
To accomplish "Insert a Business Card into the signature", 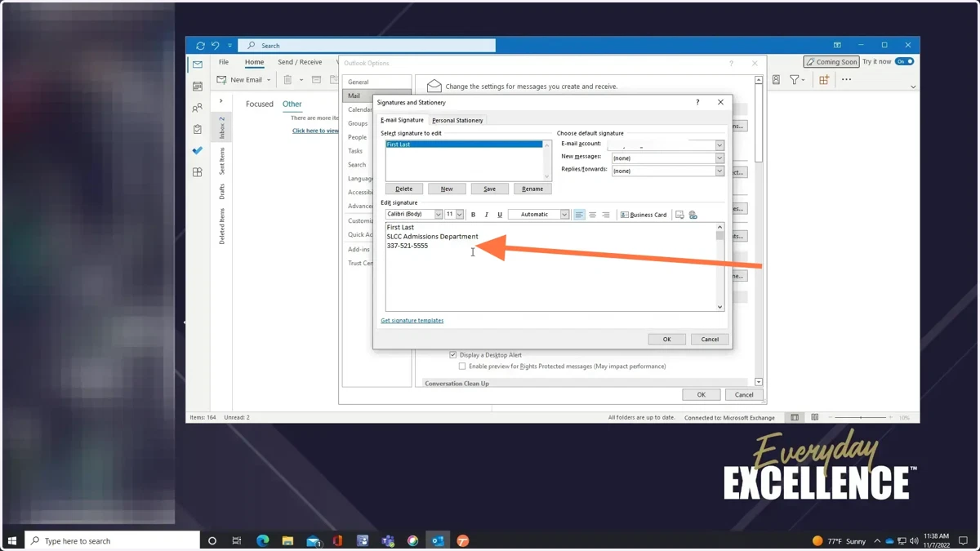I will click(644, 215).
